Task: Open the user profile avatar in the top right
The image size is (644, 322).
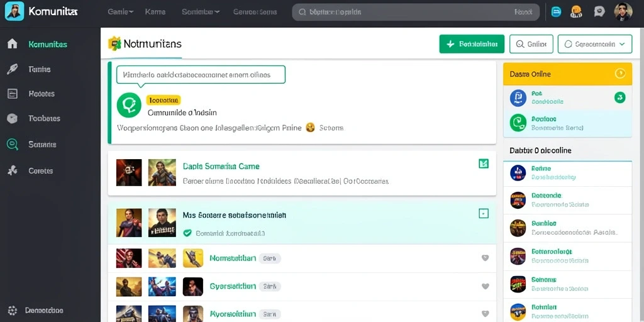Action: [623, 11]
